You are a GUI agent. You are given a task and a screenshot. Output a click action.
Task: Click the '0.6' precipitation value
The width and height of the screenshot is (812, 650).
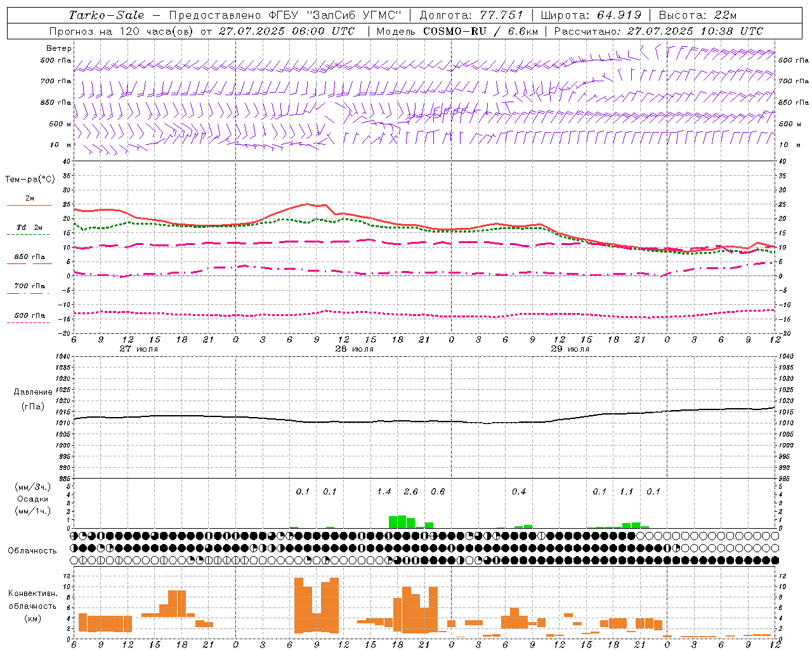(438, 492)
